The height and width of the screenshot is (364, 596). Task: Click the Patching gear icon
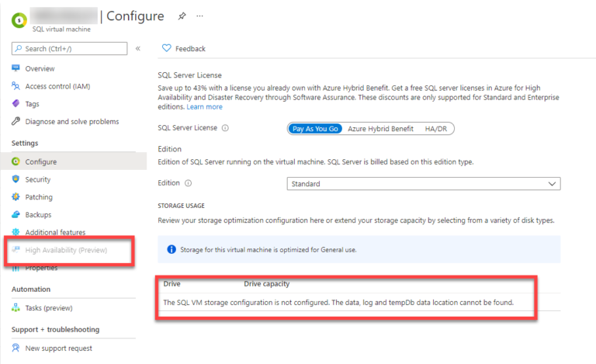point(16,197)
